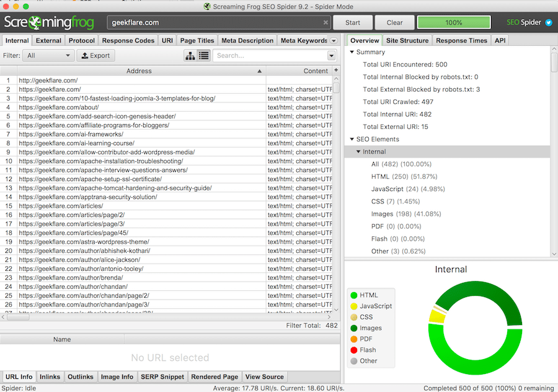
Task: Go to the Page Titles tab
Action: pos(197,40)
